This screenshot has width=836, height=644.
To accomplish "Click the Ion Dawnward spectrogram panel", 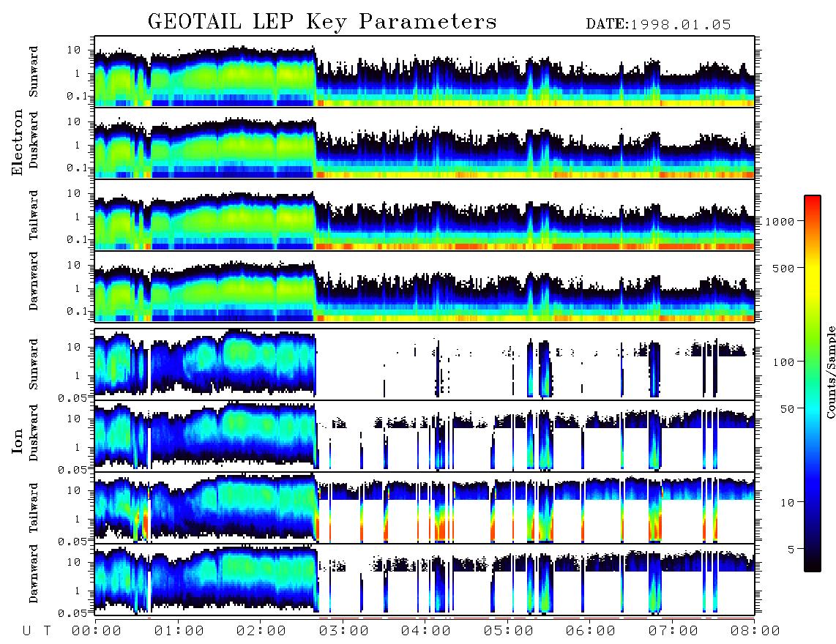I will click(425, 580).
